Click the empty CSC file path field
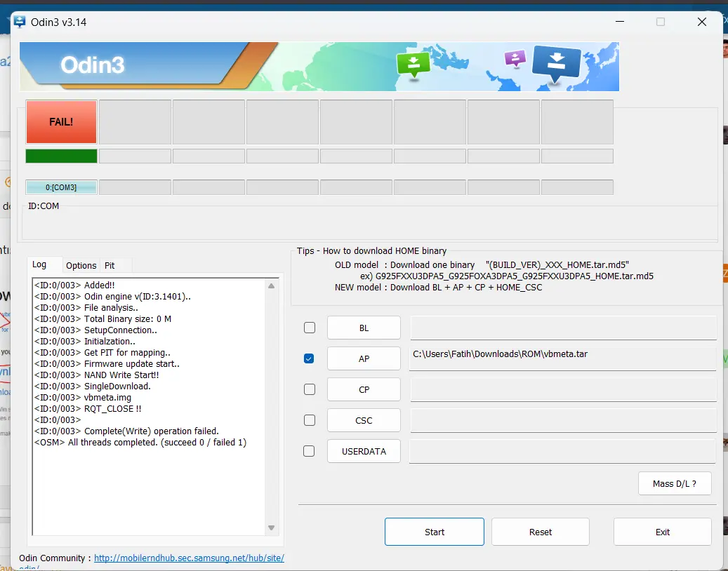The image size is (728, 571). pyautogui.click(x=563, y=420)
